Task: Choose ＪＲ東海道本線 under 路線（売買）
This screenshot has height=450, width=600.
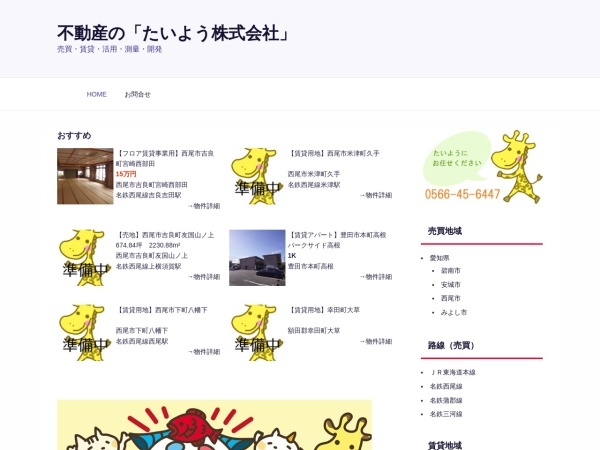Action: (452, 372)
